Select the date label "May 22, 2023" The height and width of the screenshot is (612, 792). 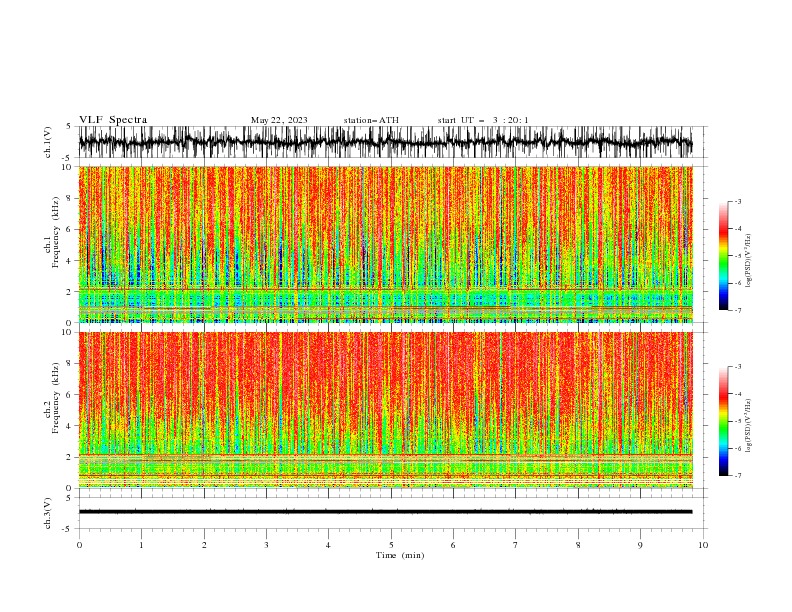pos(279,120)
